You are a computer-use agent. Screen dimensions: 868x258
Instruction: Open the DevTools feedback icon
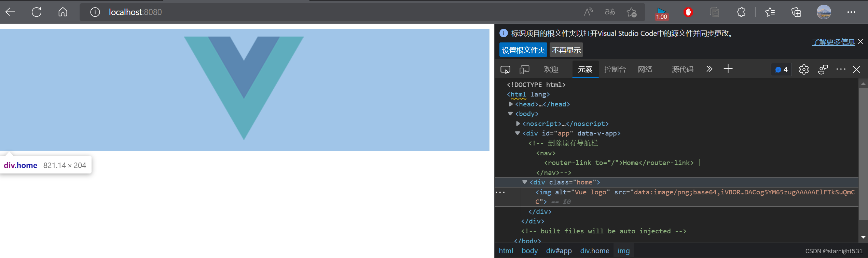823,69
